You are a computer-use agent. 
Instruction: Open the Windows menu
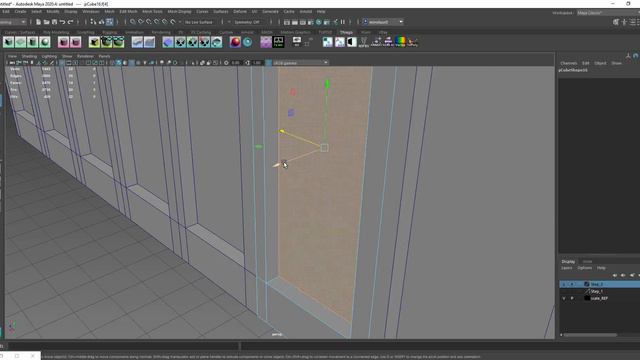click(x=91, y=11)
